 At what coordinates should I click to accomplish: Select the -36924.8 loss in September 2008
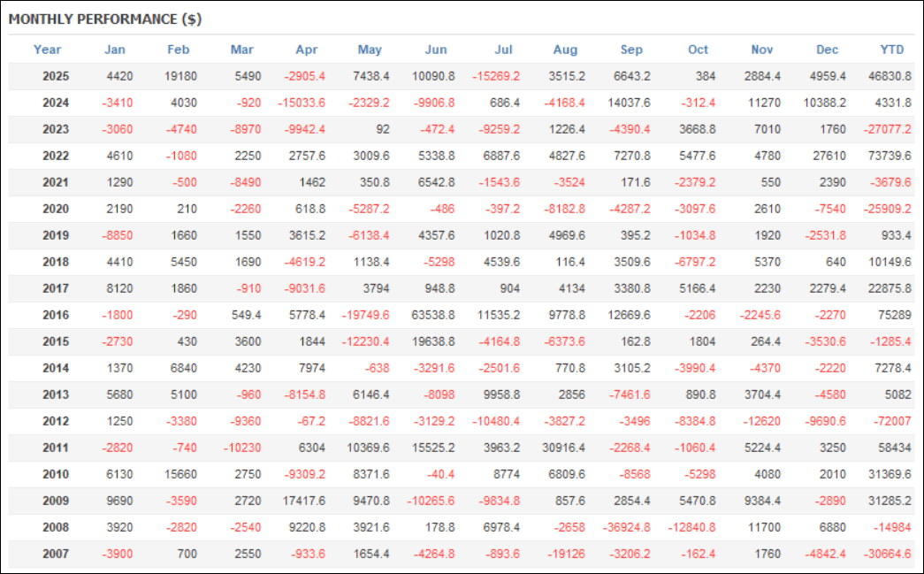point(625,527)
